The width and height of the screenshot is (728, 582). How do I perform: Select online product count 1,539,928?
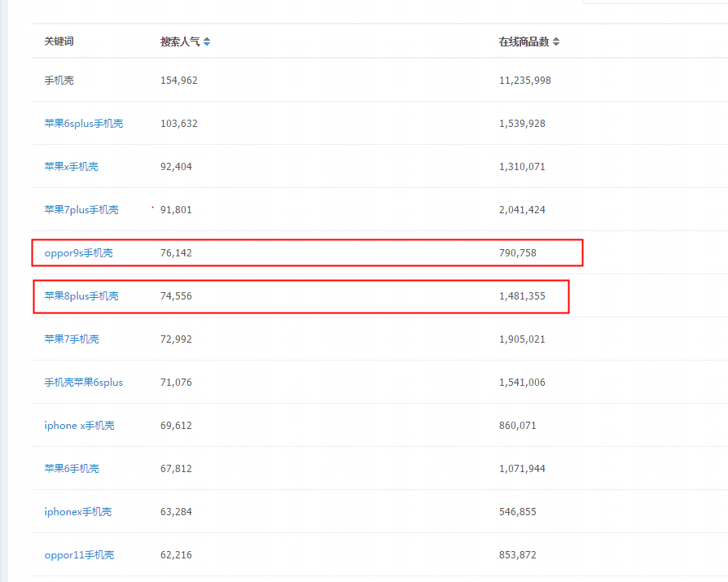pyautogui.click(x=522, y=124)
